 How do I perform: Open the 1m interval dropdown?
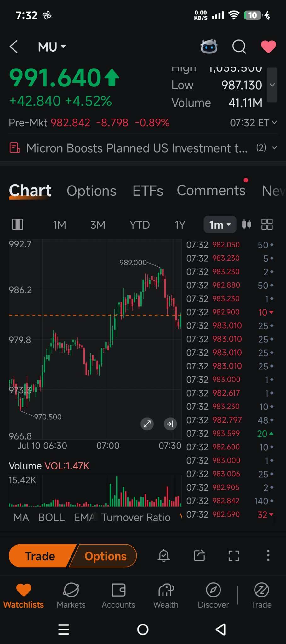(x=220, y=225)
